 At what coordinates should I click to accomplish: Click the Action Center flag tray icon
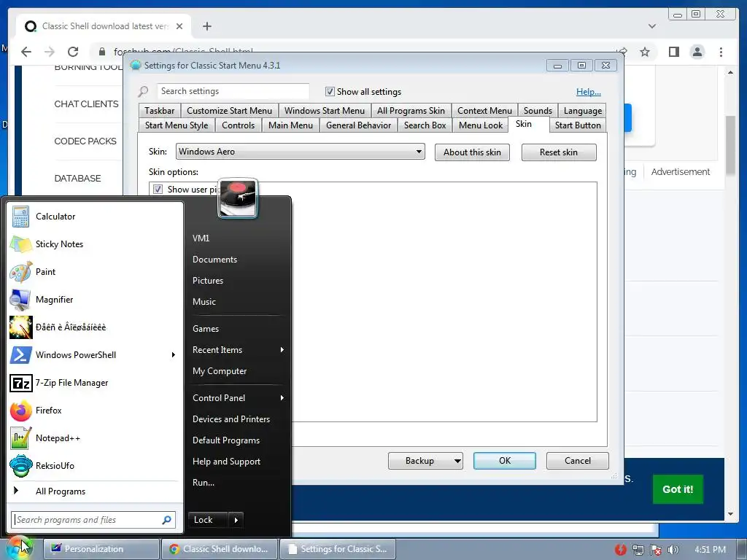coord(656,550)
